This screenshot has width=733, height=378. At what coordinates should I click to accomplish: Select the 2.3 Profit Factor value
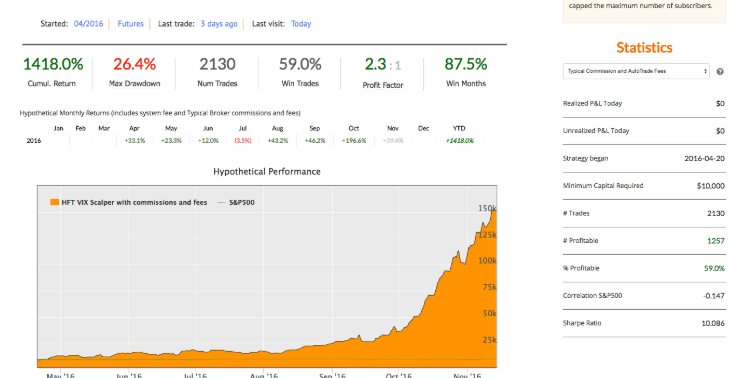(375, 64)
